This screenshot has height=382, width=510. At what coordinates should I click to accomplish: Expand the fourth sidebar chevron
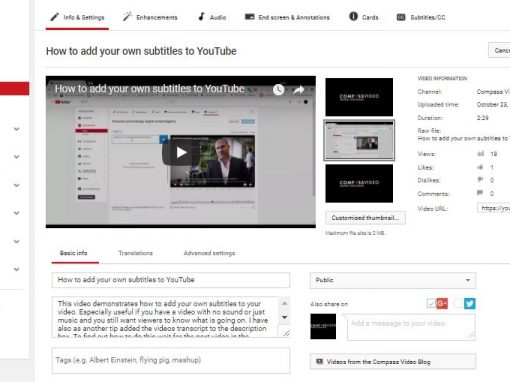pyautogui.click(x=17, y=213)
